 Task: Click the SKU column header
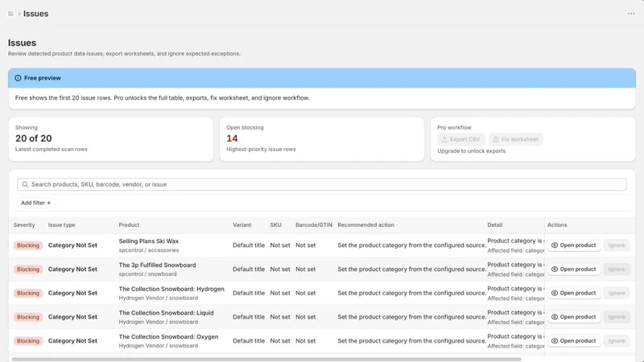[275, 225]
